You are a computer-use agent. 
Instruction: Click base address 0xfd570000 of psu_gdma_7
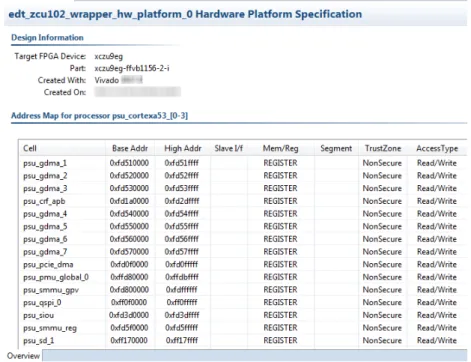[x=129, y=252]
